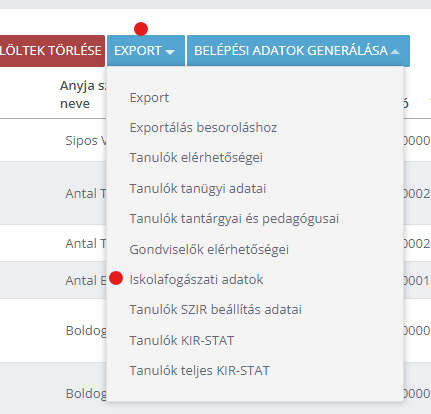The height and width of the screenshot is (414, 431).
Task: Select Tanulók SZIR beállítás adatai
Action: (x=216, y=310)
